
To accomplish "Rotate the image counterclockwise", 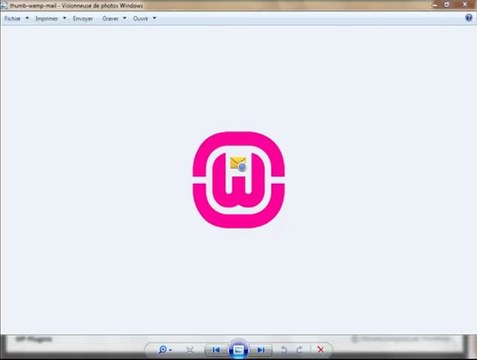I will [284, 350].
